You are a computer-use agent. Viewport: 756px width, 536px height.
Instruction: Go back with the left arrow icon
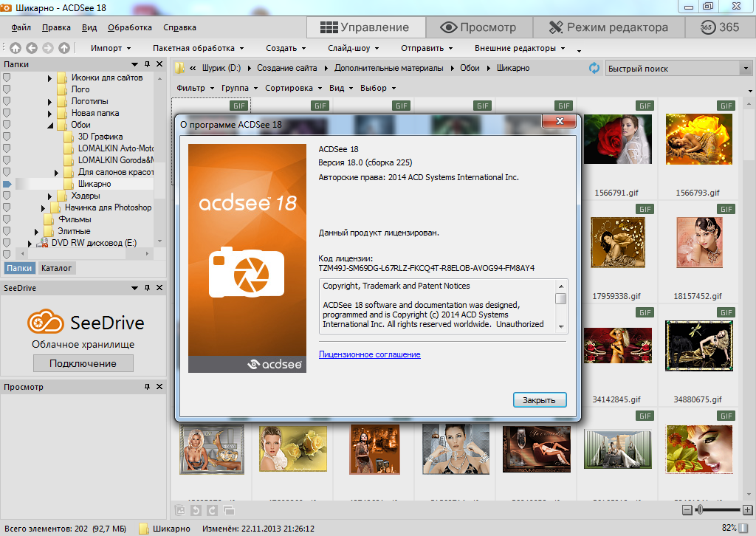(32, 48)
